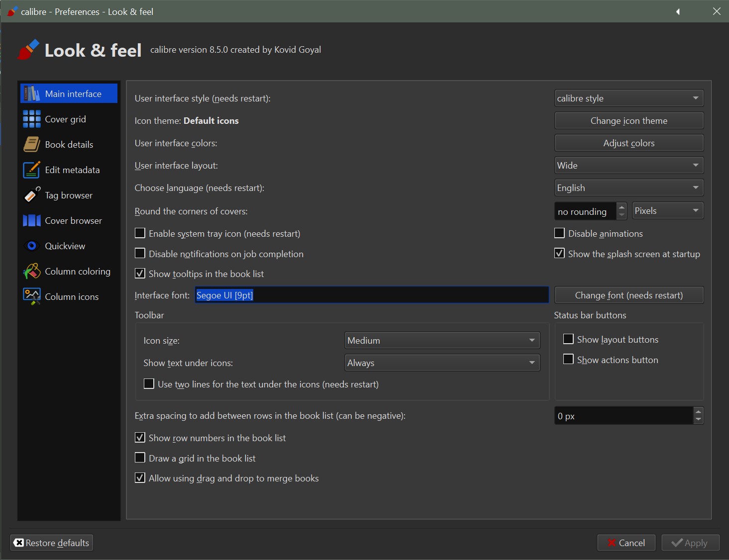
Task: Uncheck Show row numbers in book list
Action: coord(140,438)
